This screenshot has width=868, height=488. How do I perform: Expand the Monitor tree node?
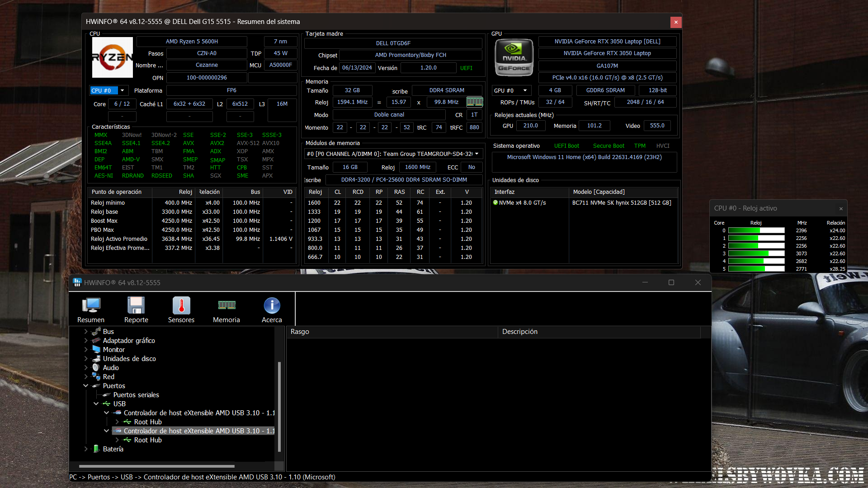click(86, 350)
